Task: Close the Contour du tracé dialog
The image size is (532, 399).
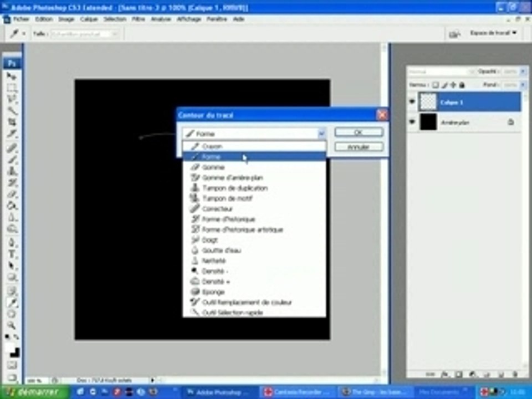Action: point(382,115)
